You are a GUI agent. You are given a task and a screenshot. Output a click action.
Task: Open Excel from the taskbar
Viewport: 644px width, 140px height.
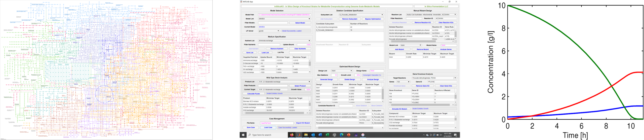[327, 135]
